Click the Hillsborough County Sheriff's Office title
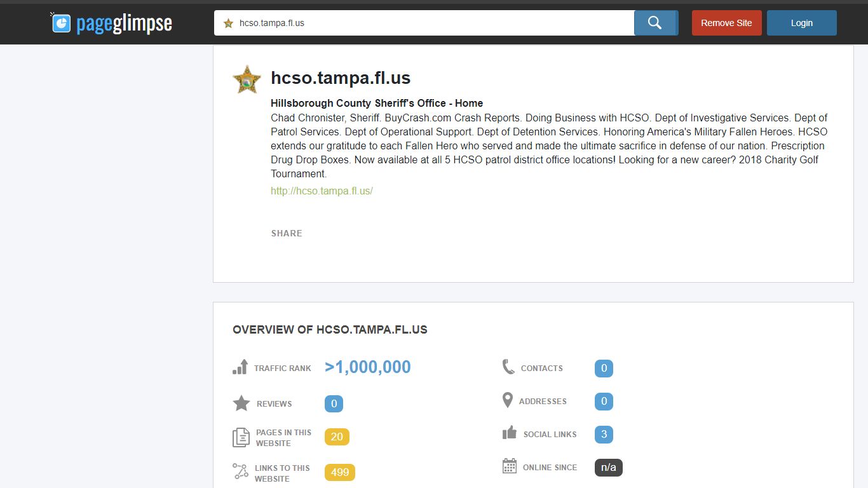Image resolution: width=868 pixels, height=488 pixels. (377, 103)
